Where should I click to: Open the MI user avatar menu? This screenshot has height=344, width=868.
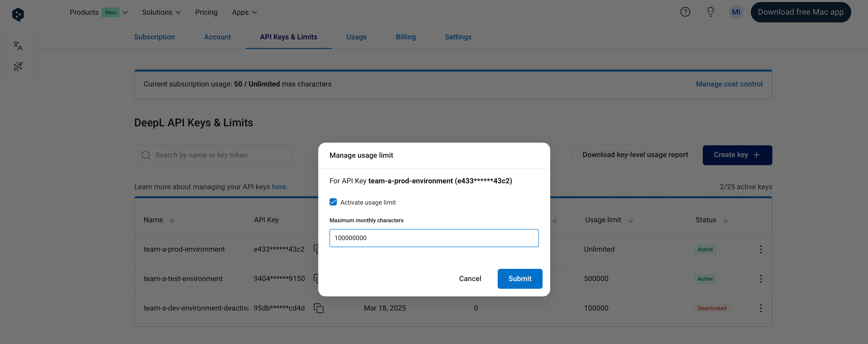[736, 12]
